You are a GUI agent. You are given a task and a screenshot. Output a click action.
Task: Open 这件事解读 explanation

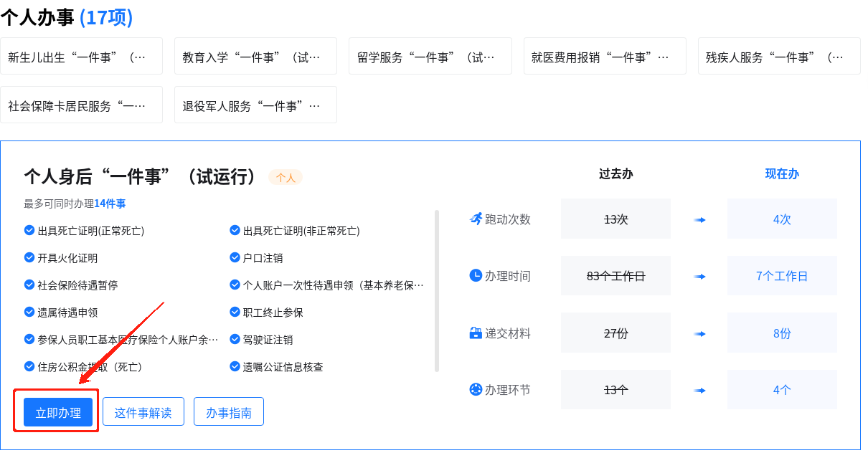pyautogui.click(x=143, y=412)
